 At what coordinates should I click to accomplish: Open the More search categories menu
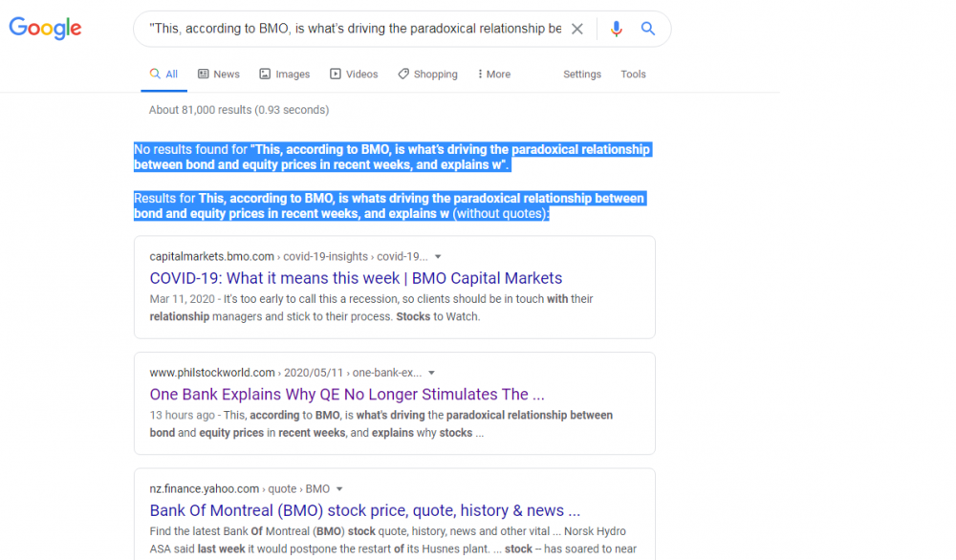[494, 75]
